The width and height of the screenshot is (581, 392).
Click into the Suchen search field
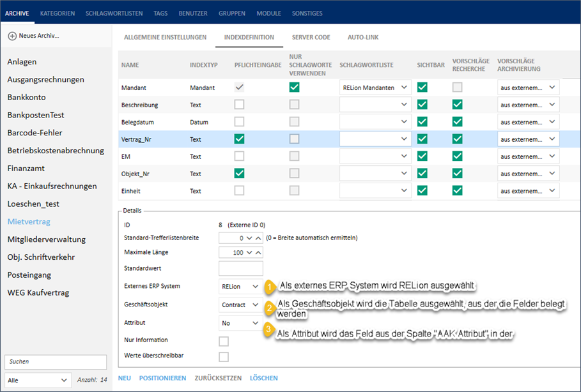tap(56, 361)
